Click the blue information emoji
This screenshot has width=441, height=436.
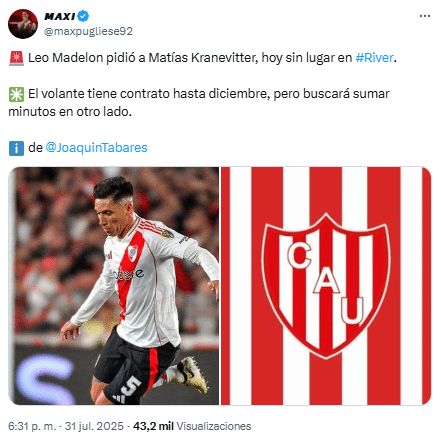point(16,148)
